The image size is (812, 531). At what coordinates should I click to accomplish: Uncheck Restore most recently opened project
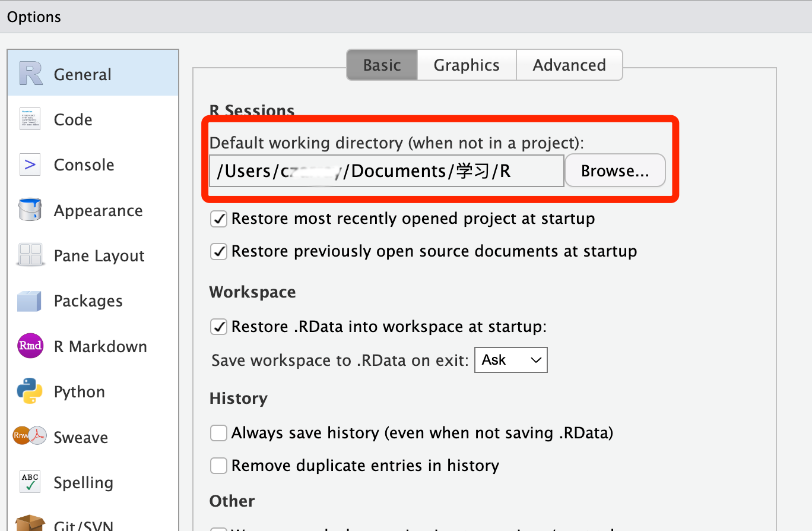pyautogui.click(x=219, y=219)
